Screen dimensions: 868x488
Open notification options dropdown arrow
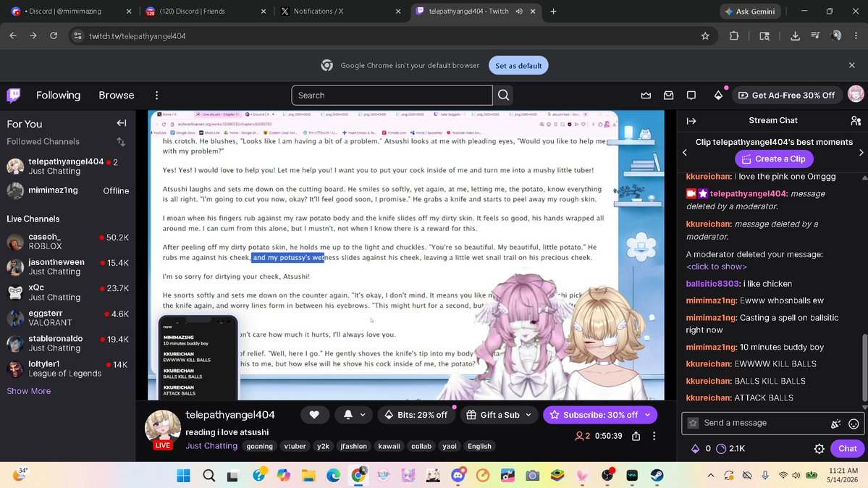tap(363, 415)
